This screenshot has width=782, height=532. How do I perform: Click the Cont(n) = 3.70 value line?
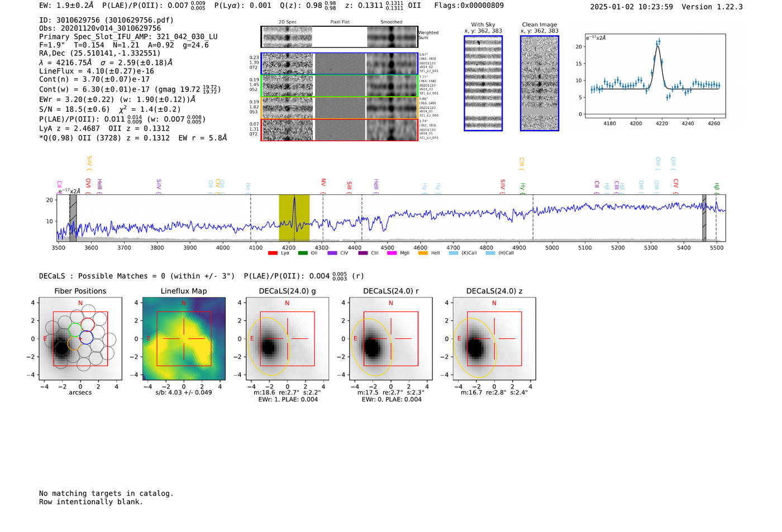coord(94,79)
